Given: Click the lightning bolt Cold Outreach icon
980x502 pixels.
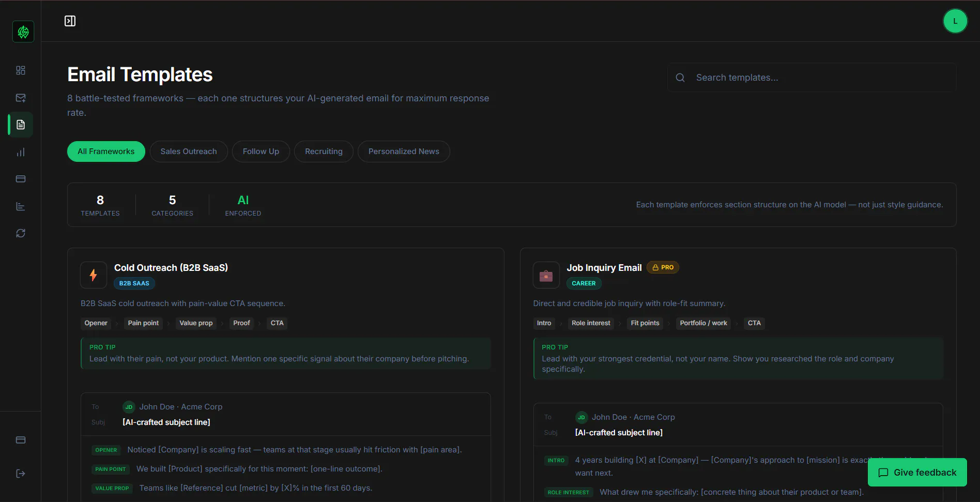Looking at the screenshot, I should 94,275.
